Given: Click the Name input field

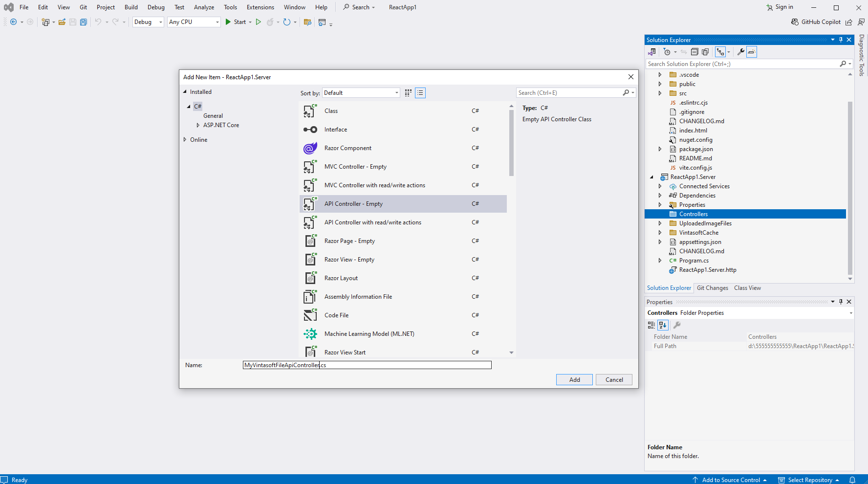Looking at the screenshot, I should tap(367, 365).
